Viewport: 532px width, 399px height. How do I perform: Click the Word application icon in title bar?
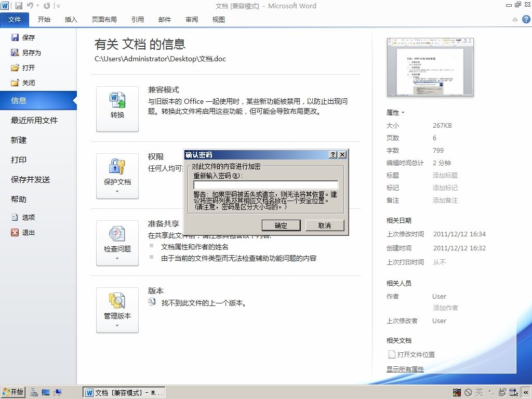[x=5, y=5]
